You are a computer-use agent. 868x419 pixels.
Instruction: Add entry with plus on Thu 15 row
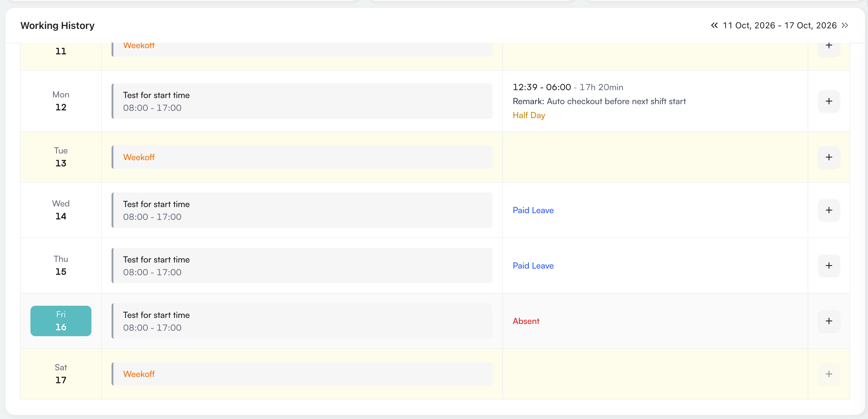[x=829, y=266]
